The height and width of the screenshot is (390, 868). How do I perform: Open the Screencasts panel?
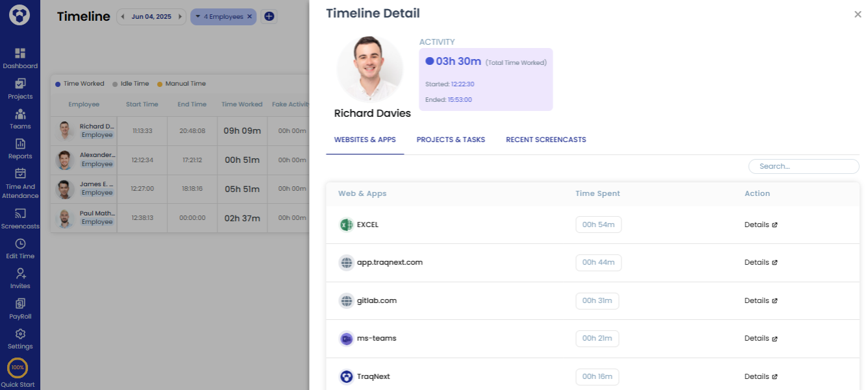[x=20, y=219]
